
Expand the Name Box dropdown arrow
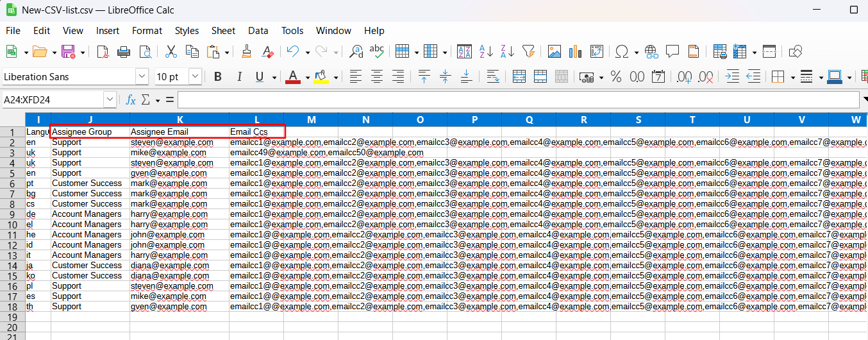[x=110, y=99]
